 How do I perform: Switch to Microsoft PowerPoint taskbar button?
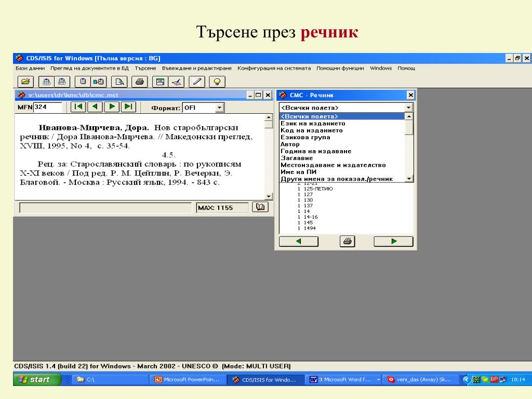(x=187, y=379)
